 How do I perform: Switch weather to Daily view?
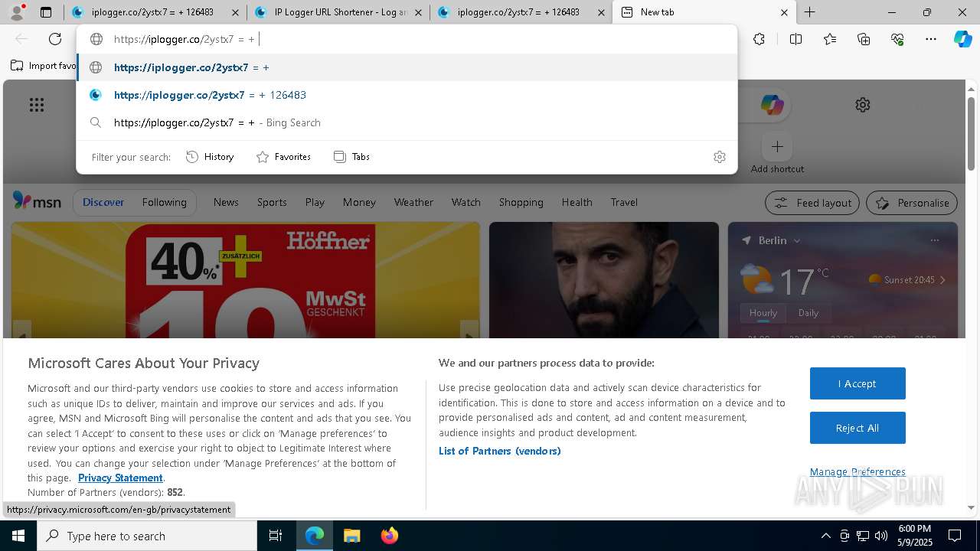tap(808, 312)
